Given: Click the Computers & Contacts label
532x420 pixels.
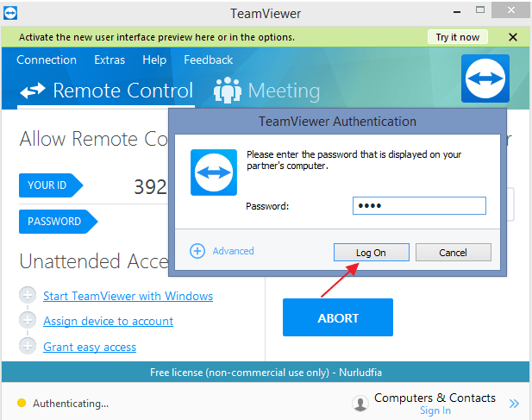Looking at the screenshot, I should coord(435,398).
